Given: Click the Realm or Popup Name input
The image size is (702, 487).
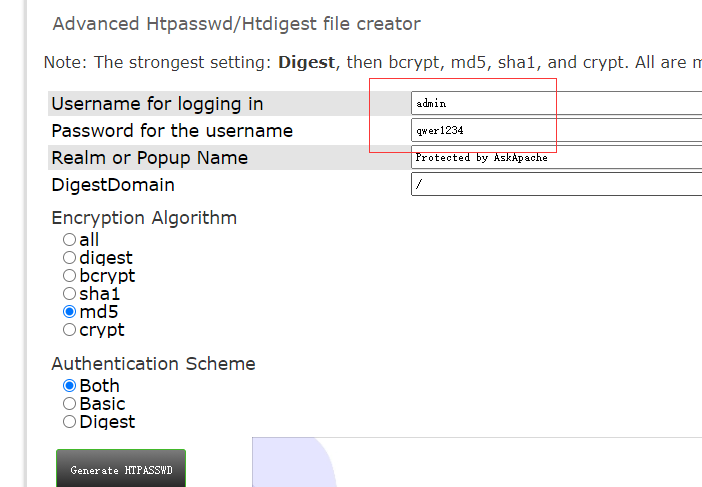Looking at the screenshot, I should point(556,157).
